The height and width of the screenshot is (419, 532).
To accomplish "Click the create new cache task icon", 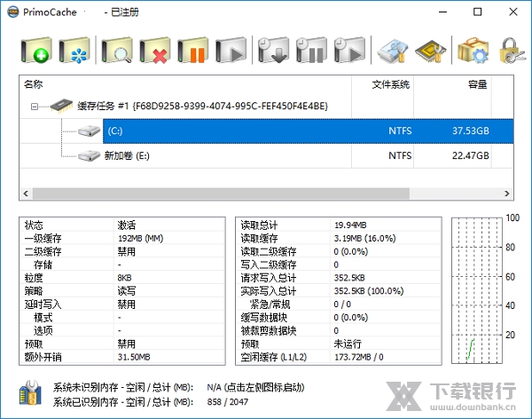I will coord(35,50).
